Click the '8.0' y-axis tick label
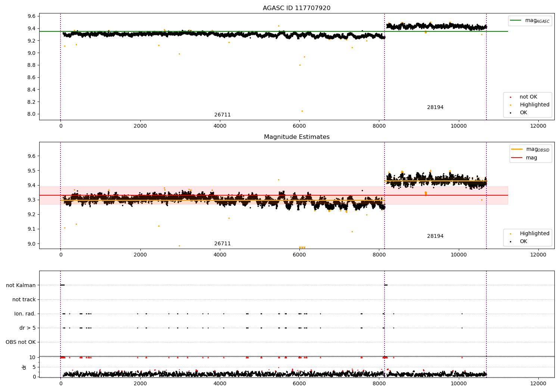 31,114
